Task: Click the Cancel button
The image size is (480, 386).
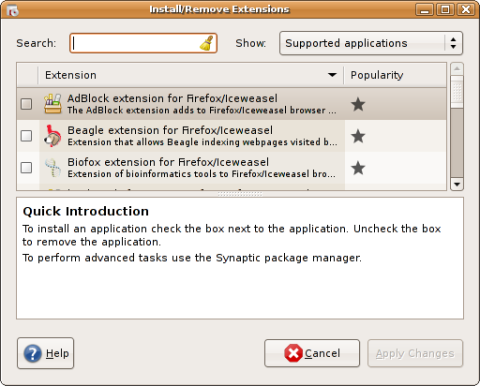Action: (x=312, y=353)
